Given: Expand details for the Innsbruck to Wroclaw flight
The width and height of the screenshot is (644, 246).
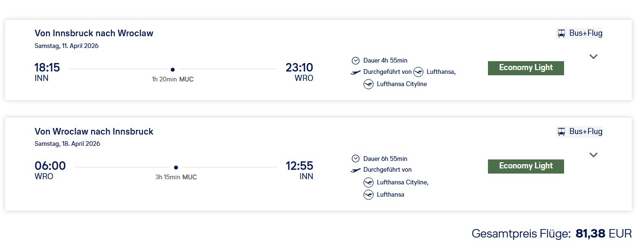Looking at the screenshot, I should [x=593, y=56].
